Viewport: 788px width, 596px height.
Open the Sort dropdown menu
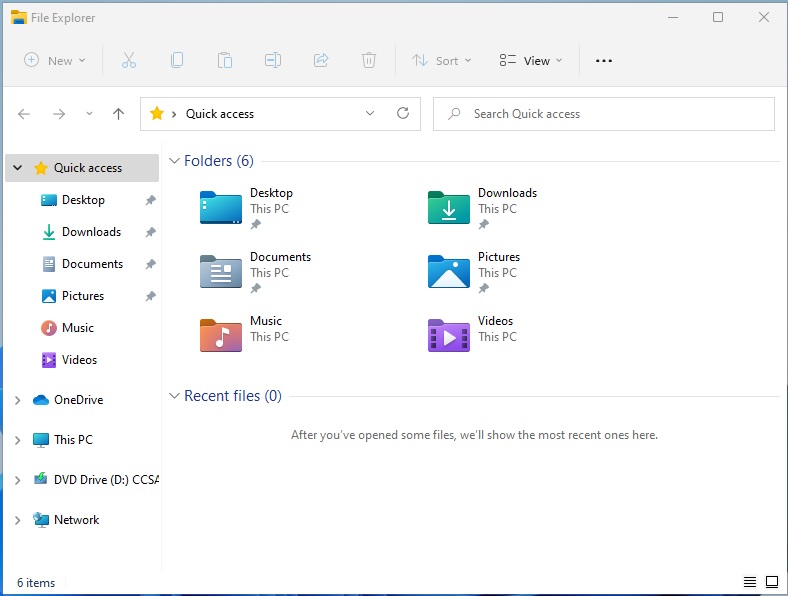click(441, 61)
